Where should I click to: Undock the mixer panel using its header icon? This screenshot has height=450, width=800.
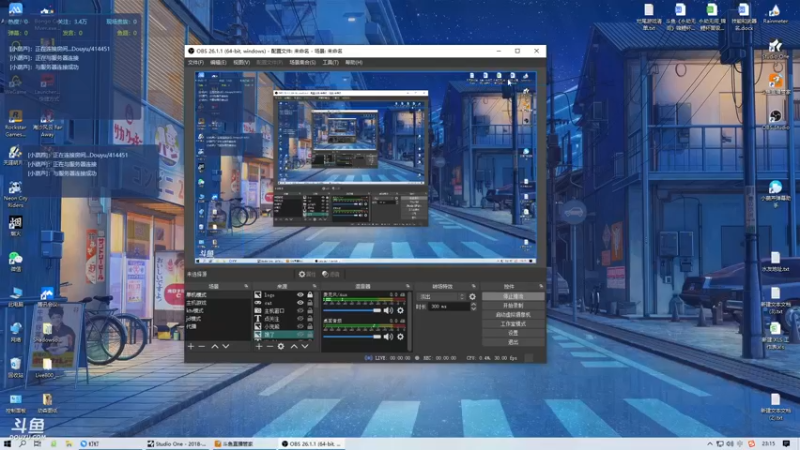pos(408,286)
